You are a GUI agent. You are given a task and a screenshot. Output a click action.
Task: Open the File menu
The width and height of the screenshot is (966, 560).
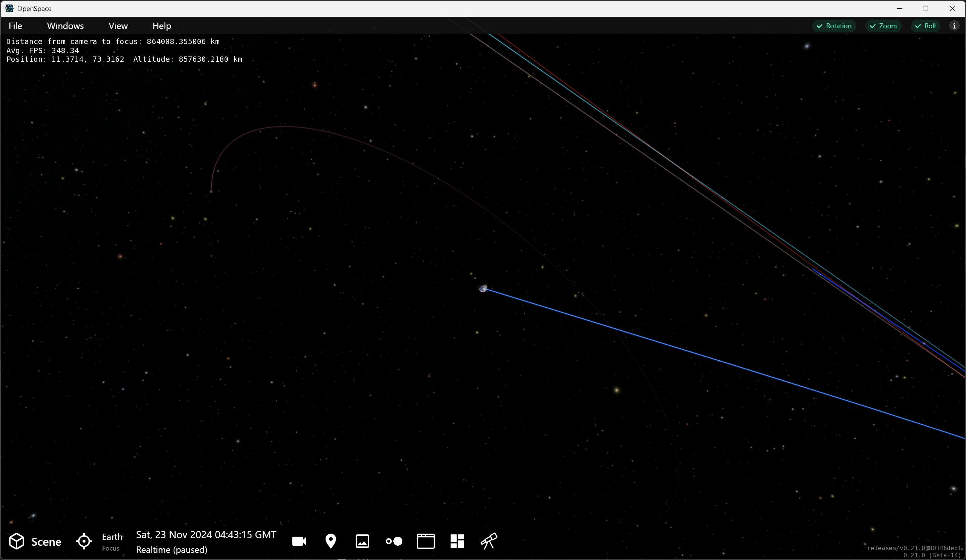click(15, 26)
